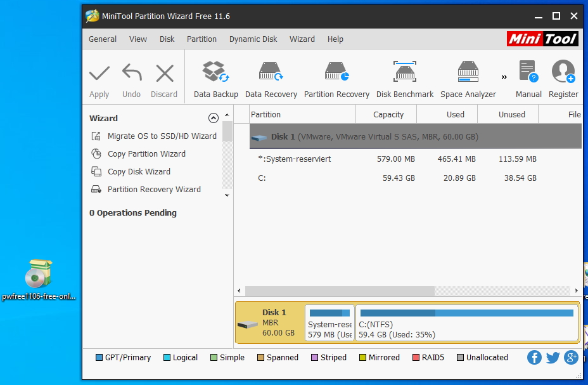Start Copy Disk Wizard

(x=139, y=171)
